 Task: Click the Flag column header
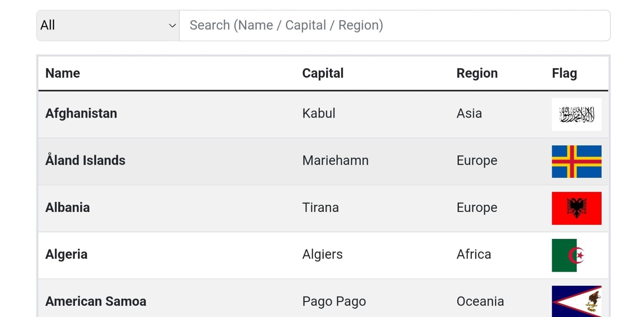(x=564, y=73)
